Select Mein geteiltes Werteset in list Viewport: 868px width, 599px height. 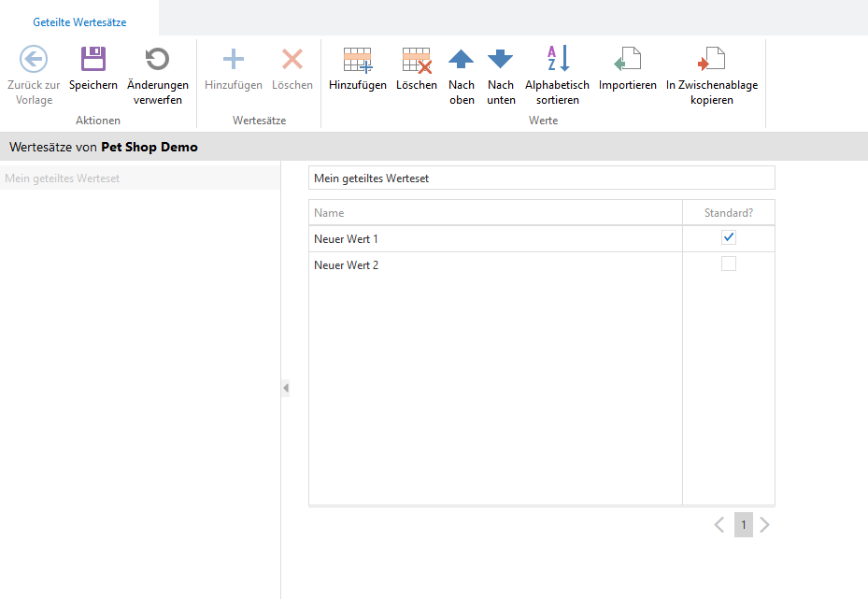click(x=62, y=178)
